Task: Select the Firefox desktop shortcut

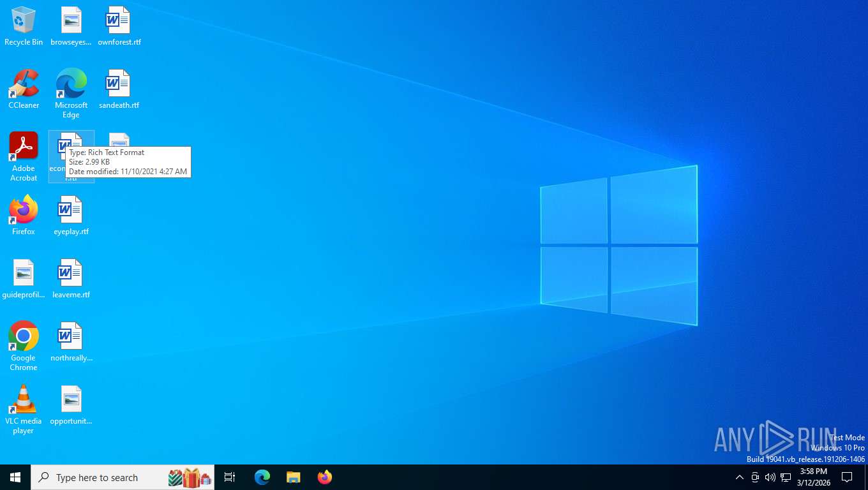Action: tap(24, 216)
